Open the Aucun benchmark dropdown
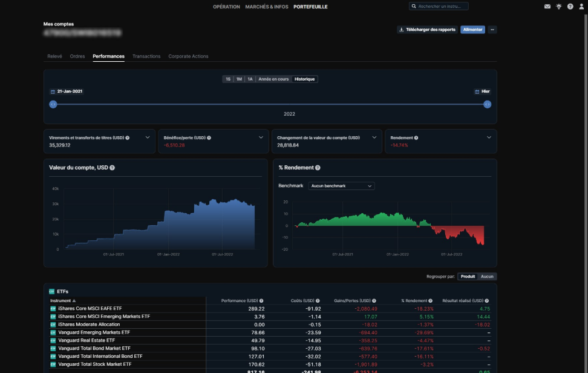 [x=341, y=186]
